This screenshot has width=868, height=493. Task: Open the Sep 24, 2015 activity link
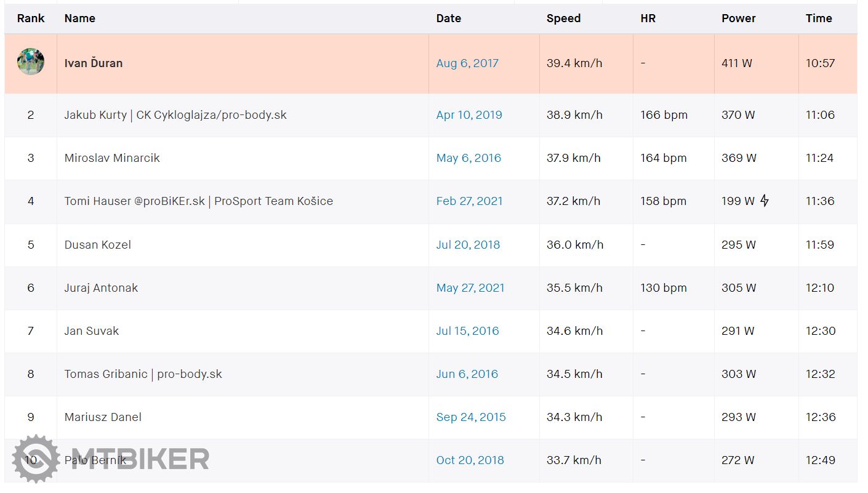coord(471,417)
